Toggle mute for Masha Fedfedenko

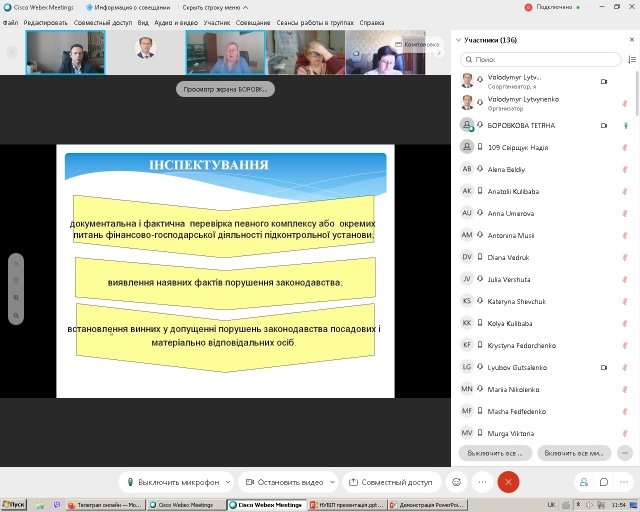624,412
